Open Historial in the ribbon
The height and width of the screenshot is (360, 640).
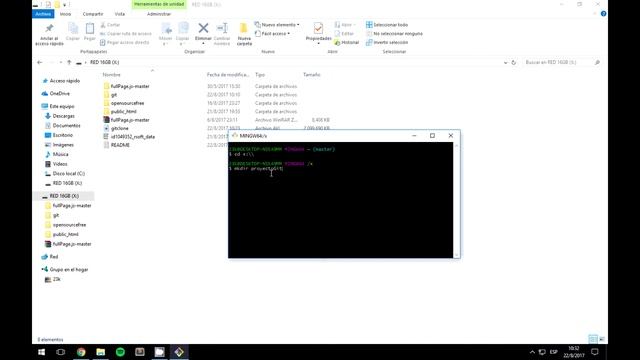click(347, 42)
